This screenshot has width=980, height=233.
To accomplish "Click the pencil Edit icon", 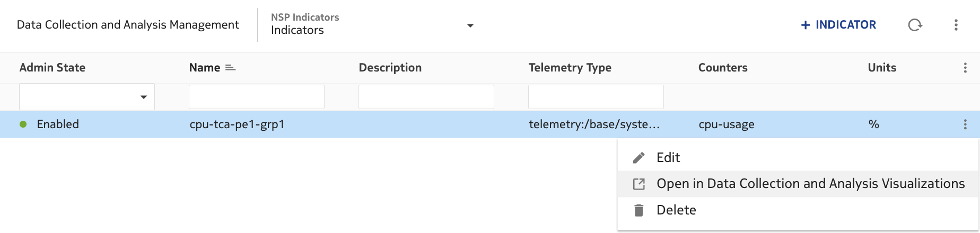I will [x=639, y=158].
